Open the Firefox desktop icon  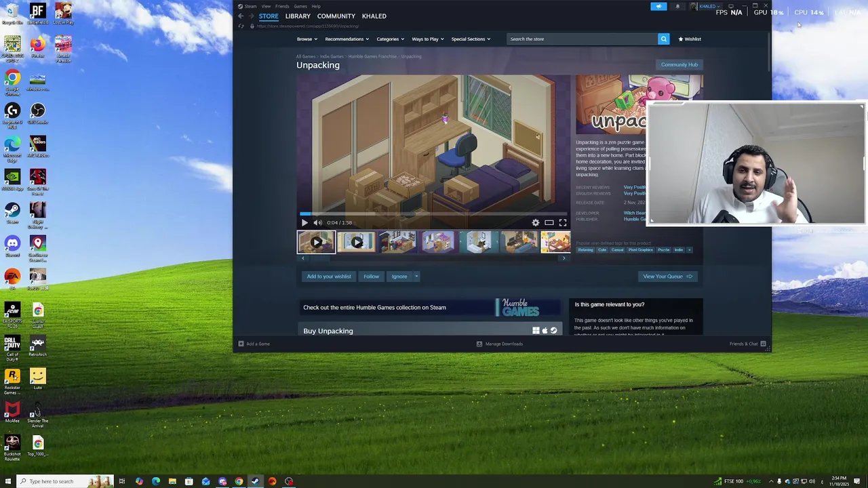click(38, 47)
